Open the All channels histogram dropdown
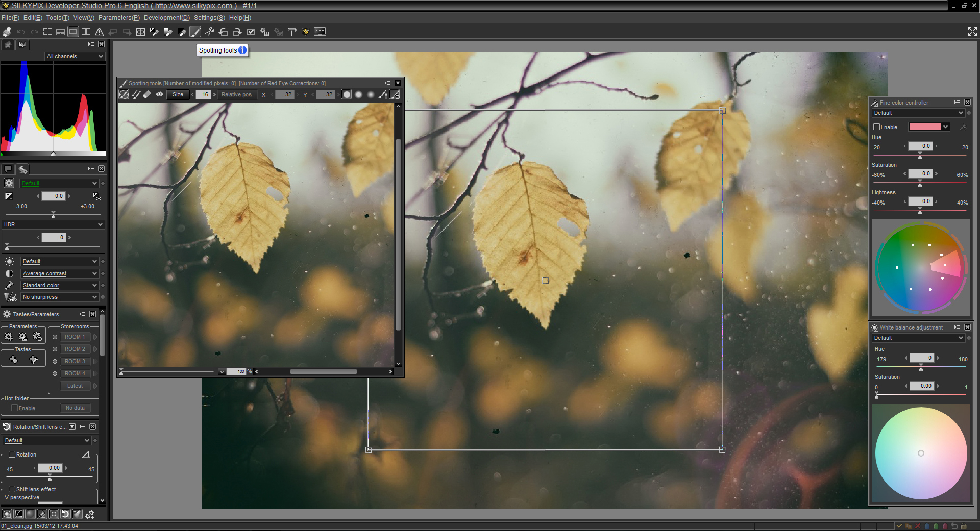980x531 pixels. tap(75, 56)
